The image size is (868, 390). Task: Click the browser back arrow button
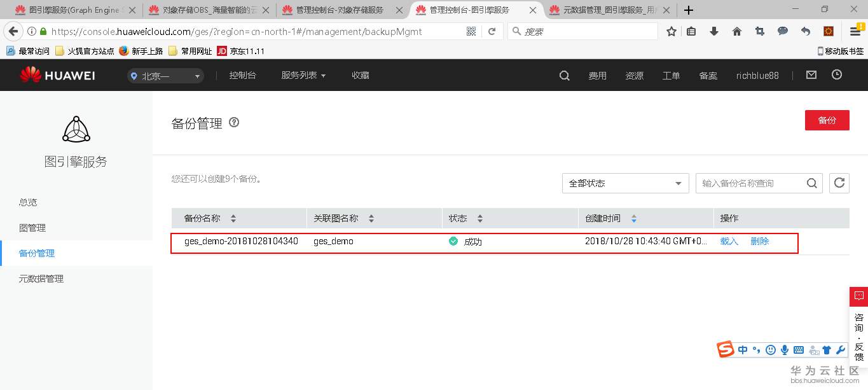(13, 31)
